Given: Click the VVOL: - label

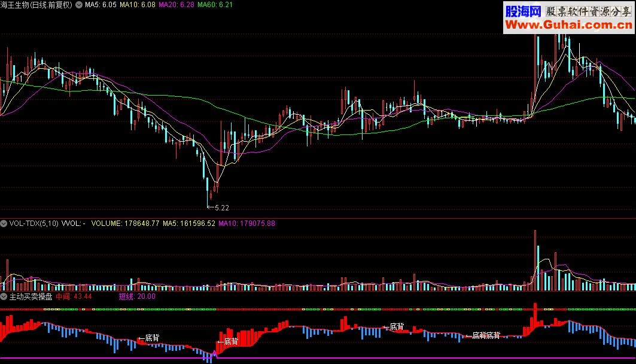Looking at the screenshot, I should pos(74,224).
